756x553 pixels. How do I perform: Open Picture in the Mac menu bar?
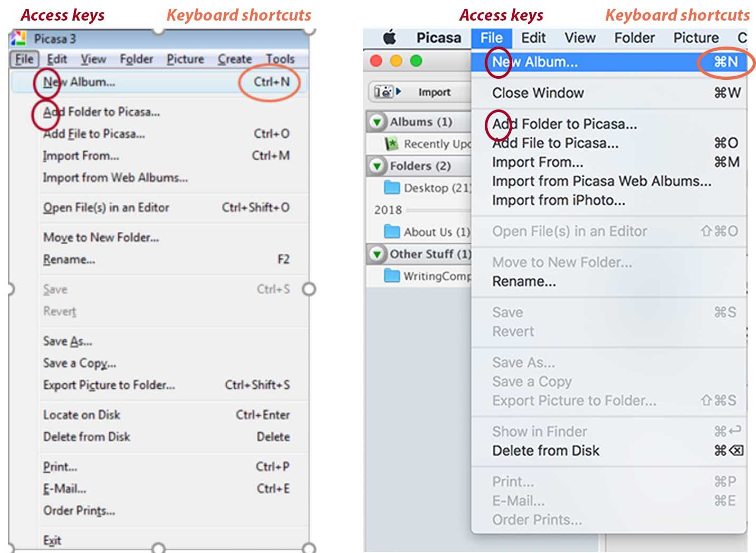pos(696,38)
